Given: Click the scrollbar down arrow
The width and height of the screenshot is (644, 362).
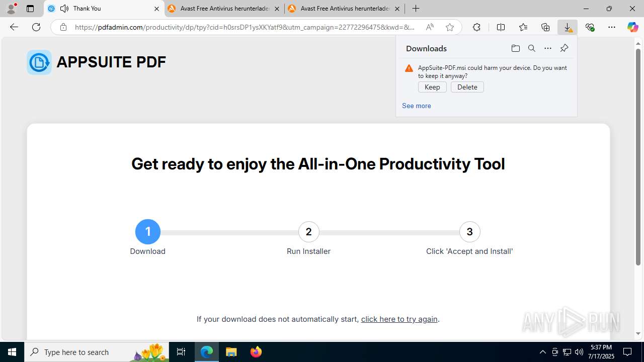Looking at the screenshot, I should tap(638, 334).
